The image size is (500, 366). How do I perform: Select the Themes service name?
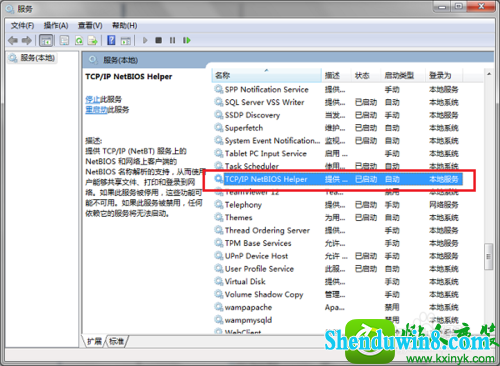pyautogui.click(x=239, y=218)
